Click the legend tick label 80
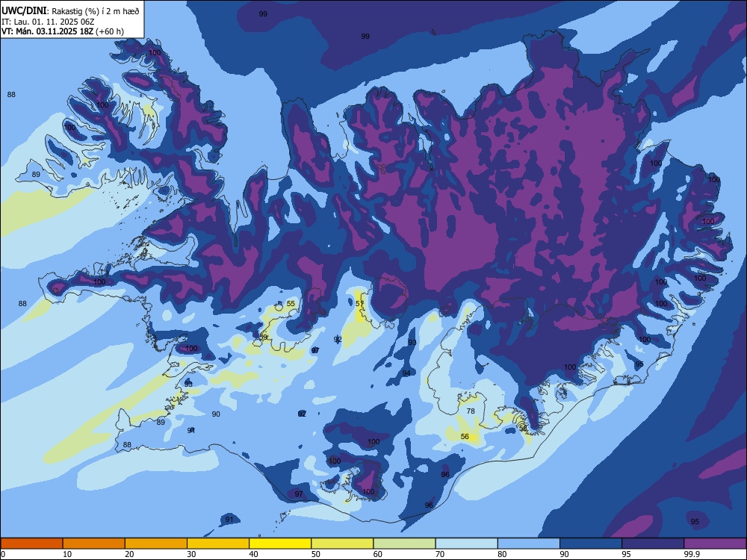 coord(503,554)
